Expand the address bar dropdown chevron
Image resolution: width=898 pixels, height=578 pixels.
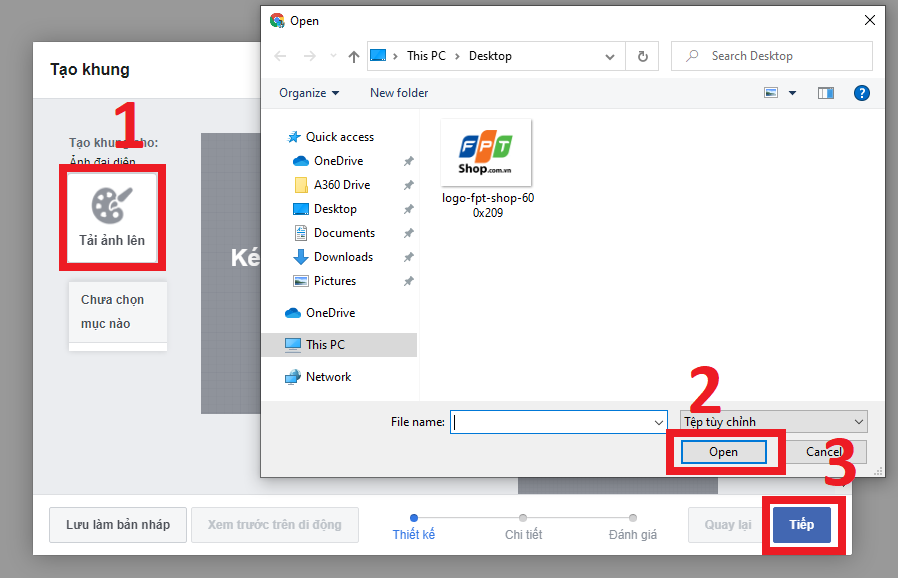coord(611,56)
